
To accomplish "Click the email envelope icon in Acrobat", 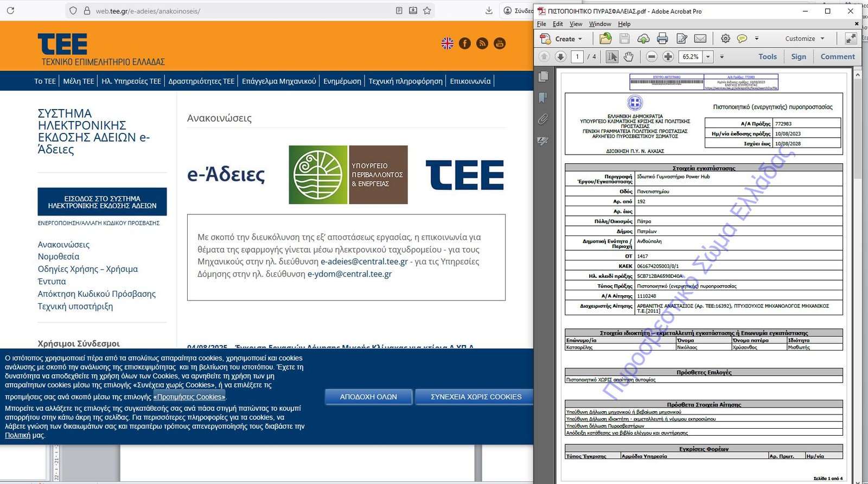I will 700,39.
